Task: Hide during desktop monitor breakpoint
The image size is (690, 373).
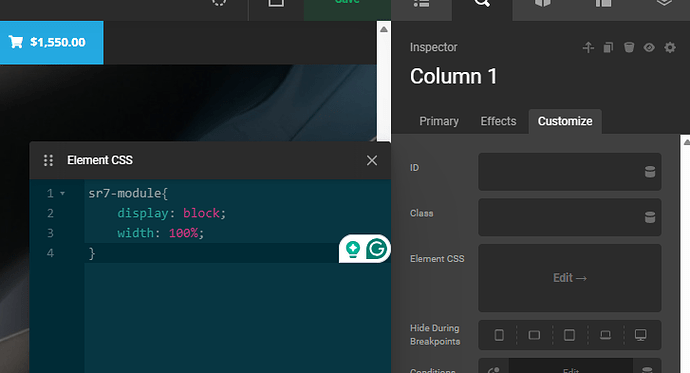Action: (641, 335)
